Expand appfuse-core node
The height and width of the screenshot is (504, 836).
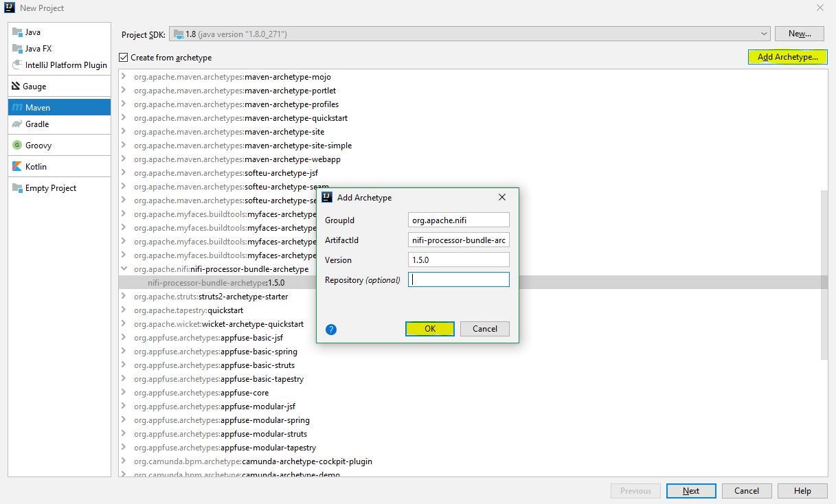pyautogui.click(x=124, y=393)
